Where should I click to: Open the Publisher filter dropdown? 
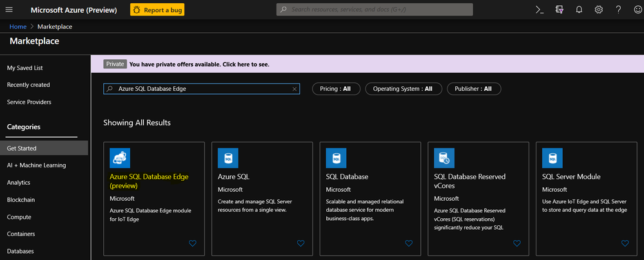click(x=473, y=89)
